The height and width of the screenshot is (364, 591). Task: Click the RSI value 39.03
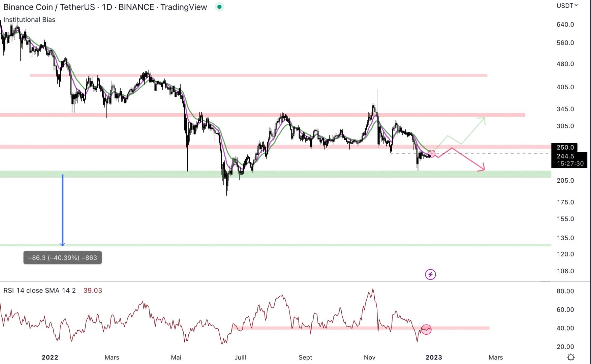pyautogui.click(x=93, y=291)
